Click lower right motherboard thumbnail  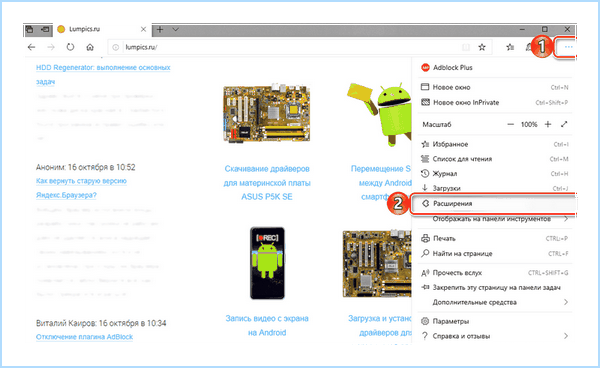pos(377,264)
